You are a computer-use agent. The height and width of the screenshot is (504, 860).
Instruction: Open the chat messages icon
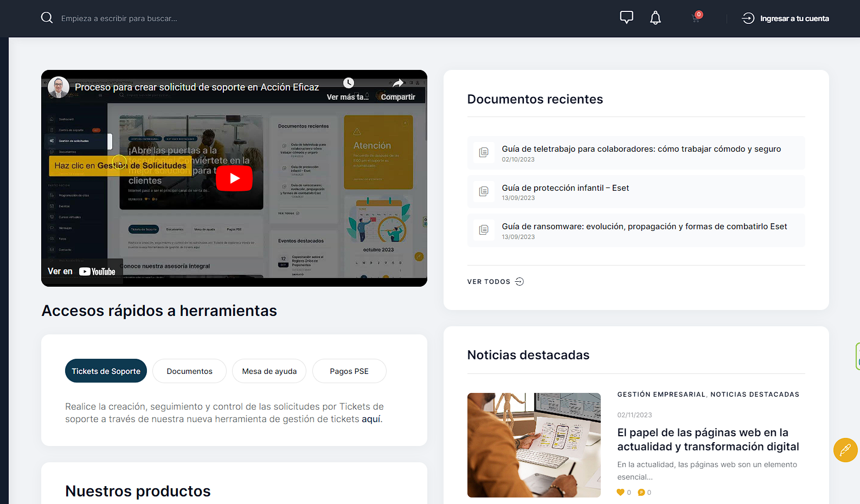(626, 18)
